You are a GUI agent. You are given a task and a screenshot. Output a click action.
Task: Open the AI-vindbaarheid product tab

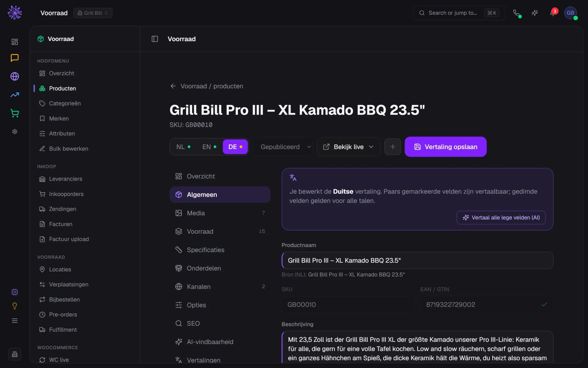point(220,342)
